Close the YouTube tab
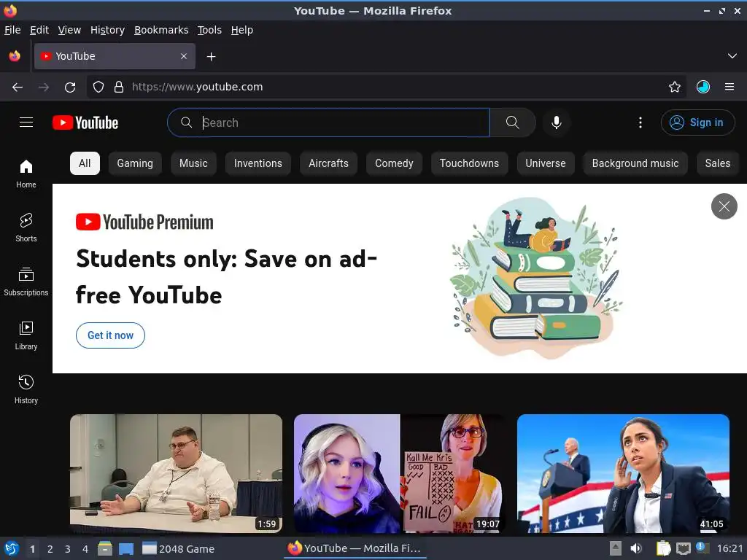 pos(184,56)
